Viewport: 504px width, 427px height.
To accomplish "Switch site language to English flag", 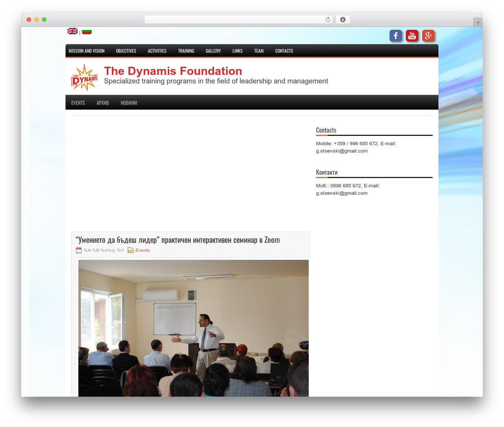I will tap(72, 31).
